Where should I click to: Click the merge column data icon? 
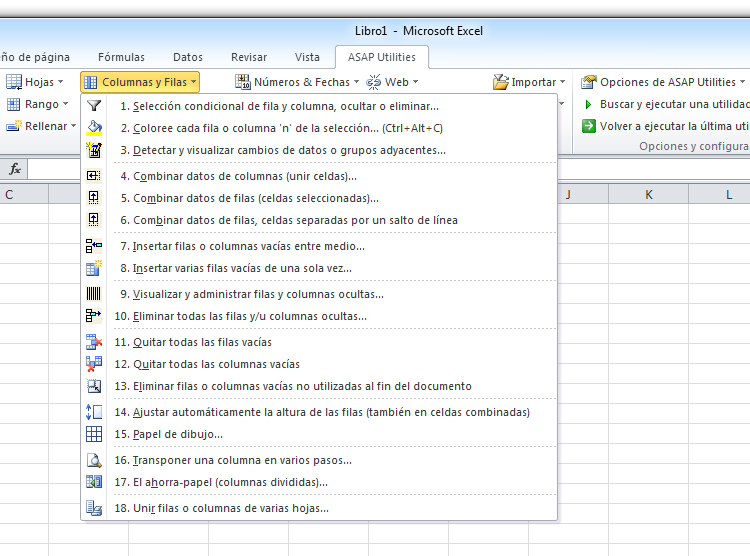(94, 176)
